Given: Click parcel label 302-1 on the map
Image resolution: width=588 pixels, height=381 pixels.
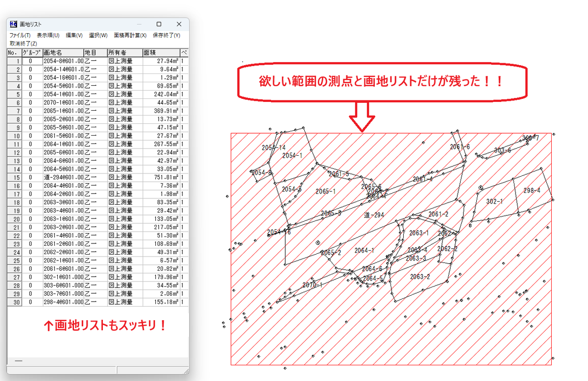Looking at the screenshot, I should (494, 201).
